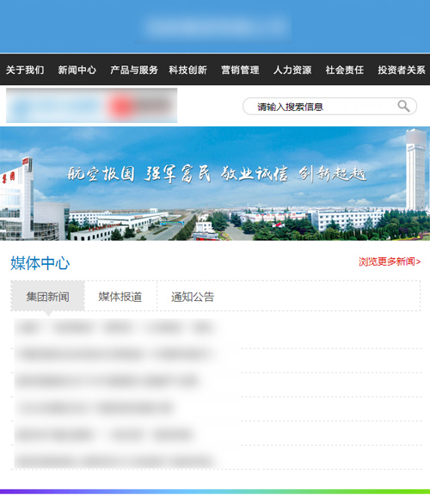The height and width of the screenshot is (504, 430).
Task: Click the 媒体中心 section heading
Action: (x=40, y=263)
